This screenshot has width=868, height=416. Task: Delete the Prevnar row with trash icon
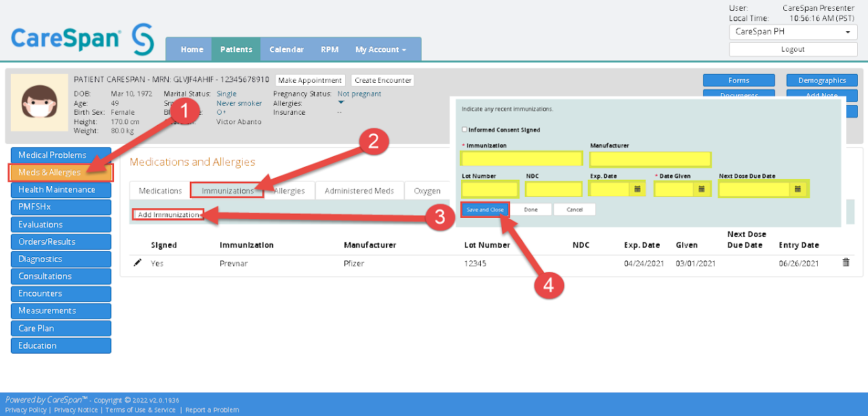coord(846,263)
